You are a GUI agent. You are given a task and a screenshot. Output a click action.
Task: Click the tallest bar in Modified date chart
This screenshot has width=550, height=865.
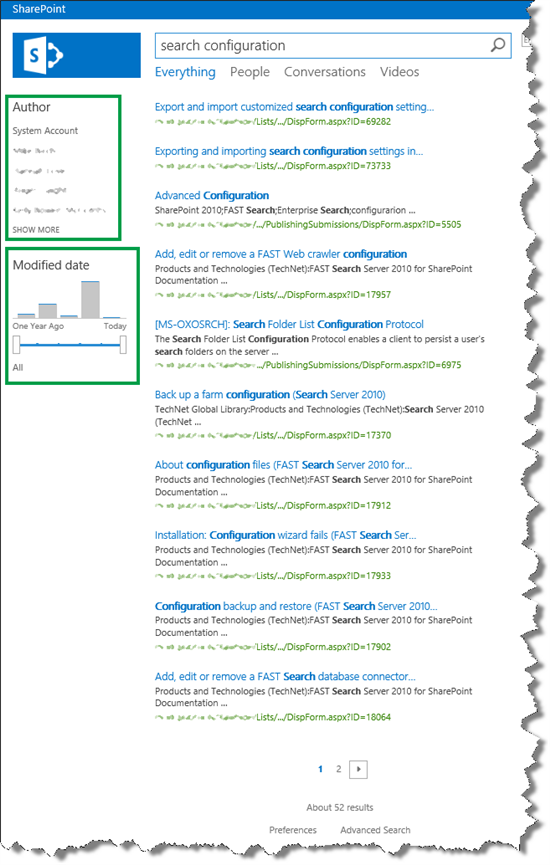[x=90, y=300]
